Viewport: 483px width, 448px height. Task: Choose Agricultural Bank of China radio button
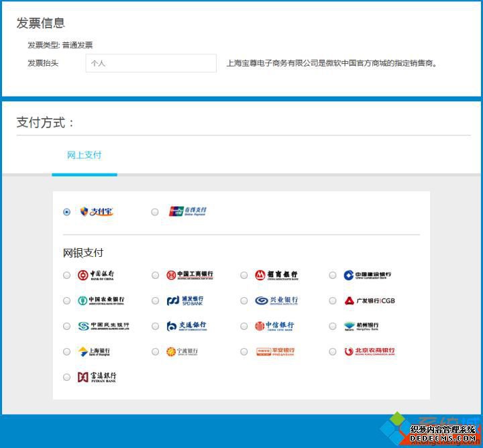(66, 300)
